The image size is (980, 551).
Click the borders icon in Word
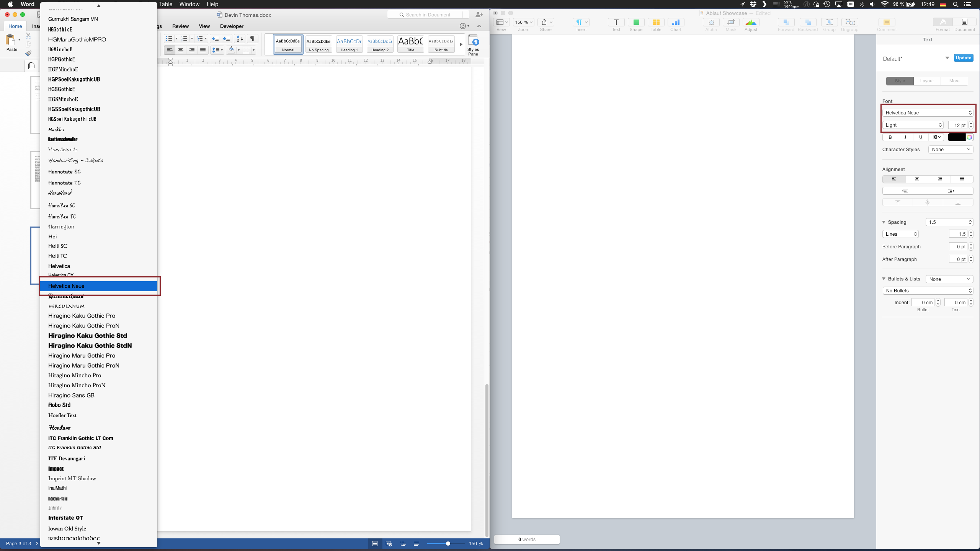[247, 50]
